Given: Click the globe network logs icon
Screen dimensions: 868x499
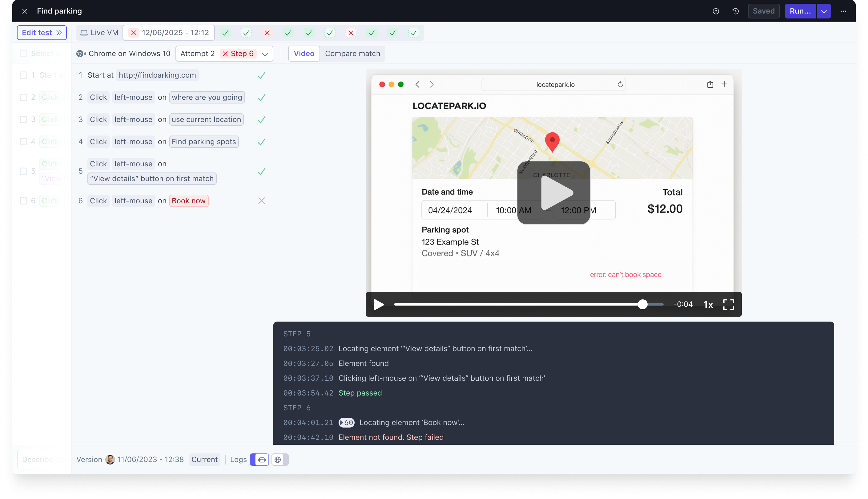Looking at the screenshot, I should [278, 460].
